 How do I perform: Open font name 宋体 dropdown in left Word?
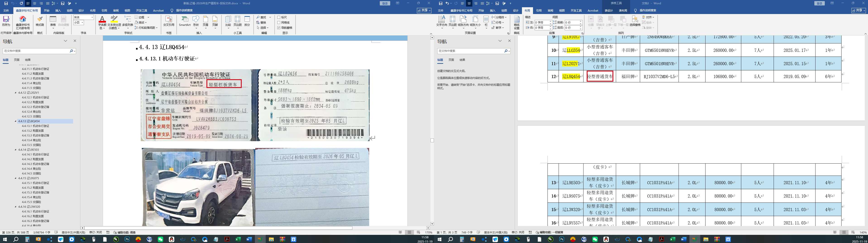[92, 17]
